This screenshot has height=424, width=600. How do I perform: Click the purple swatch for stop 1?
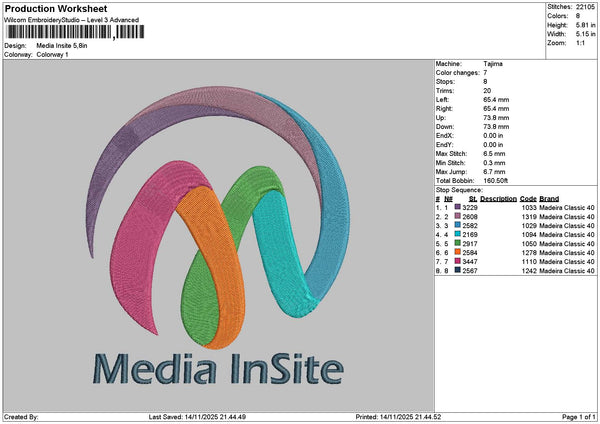(x=457, y=207)
